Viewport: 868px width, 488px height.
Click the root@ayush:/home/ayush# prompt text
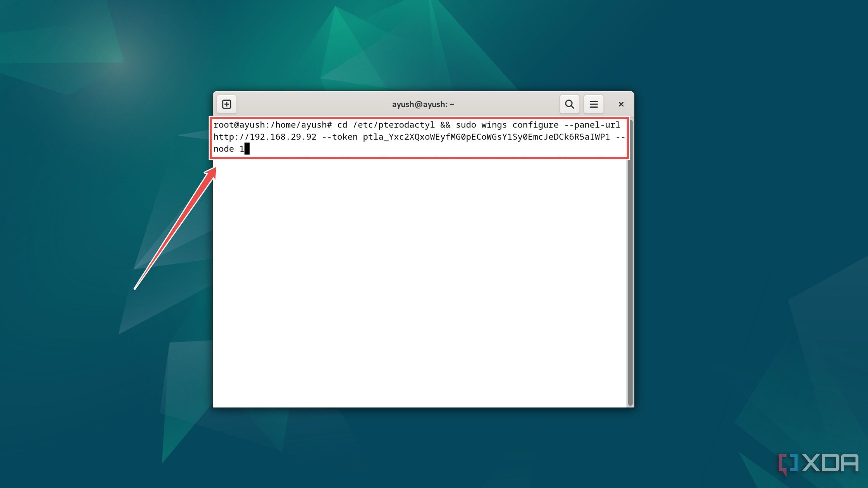(x=272, y=125)
